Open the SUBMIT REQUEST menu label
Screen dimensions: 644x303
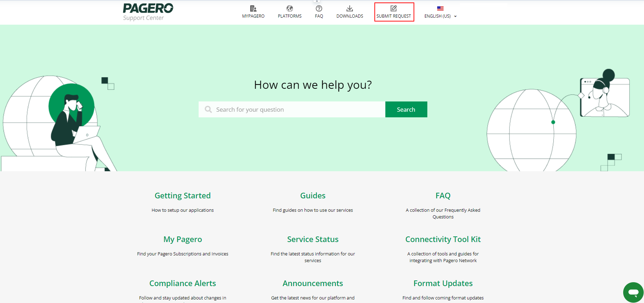pyautogui.click(x=394, y=16)
